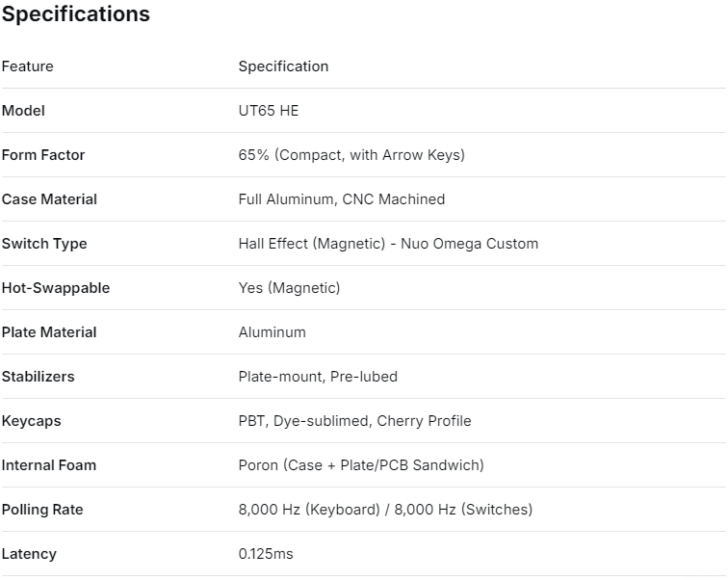728x580 pixels.
Task: Click the Poron internal foam value
Action: tap(361, 465)
